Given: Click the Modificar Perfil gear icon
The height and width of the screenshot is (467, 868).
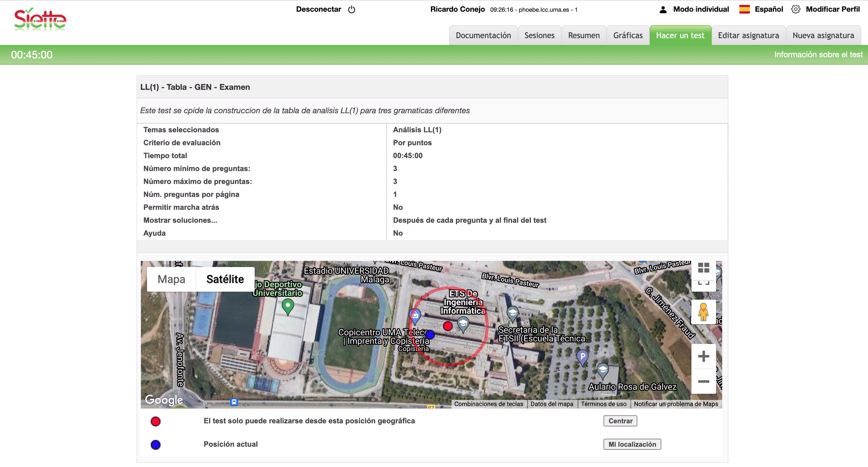Looking at the screenshot, I should [x=795, y=10].
